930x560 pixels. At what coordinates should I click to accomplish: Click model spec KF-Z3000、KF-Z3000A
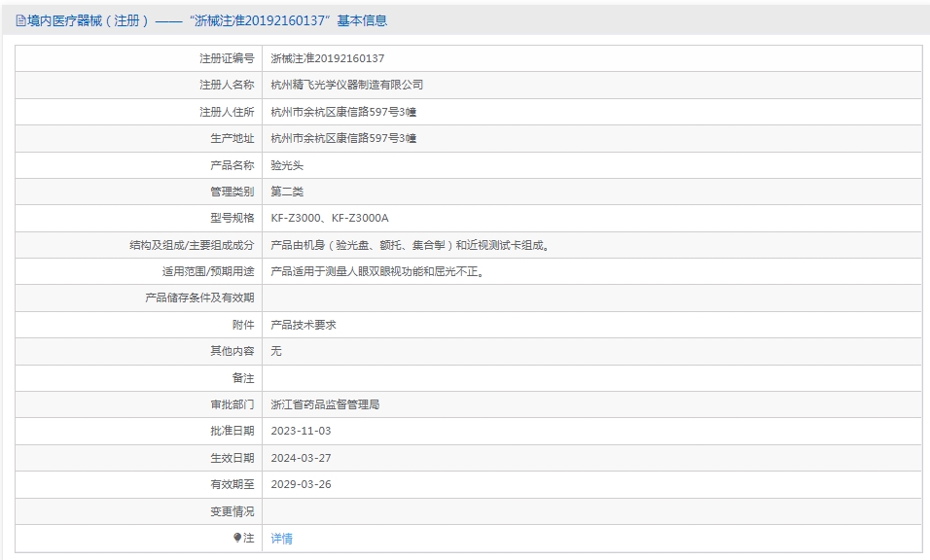pyautogui.click(x=330, y=218)
